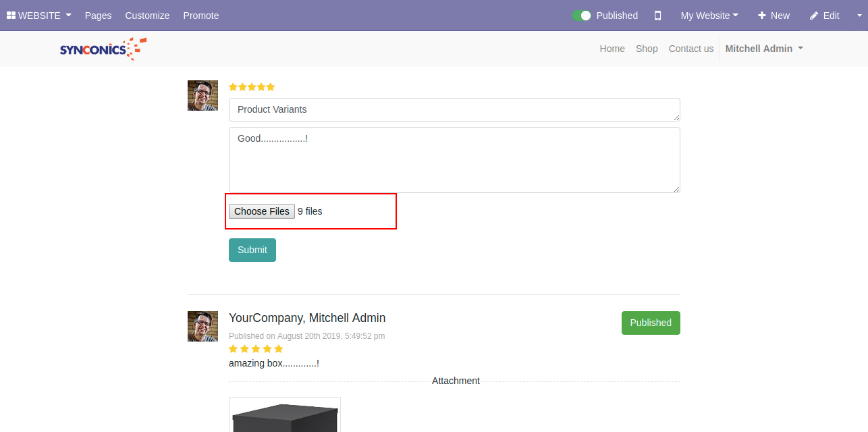Open mobile preview phone icon
Screen dimensions: 868x432
658,16
